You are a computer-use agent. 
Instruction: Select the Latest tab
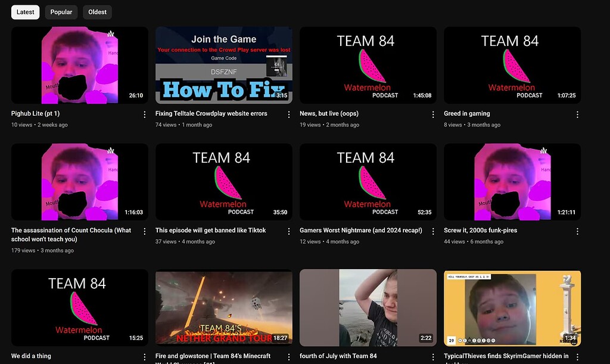coord(25,12)
